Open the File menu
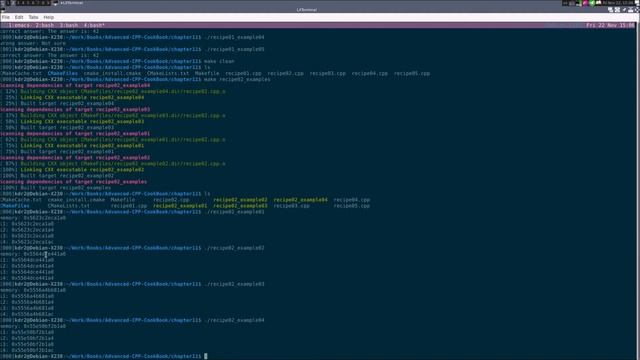 6,17
